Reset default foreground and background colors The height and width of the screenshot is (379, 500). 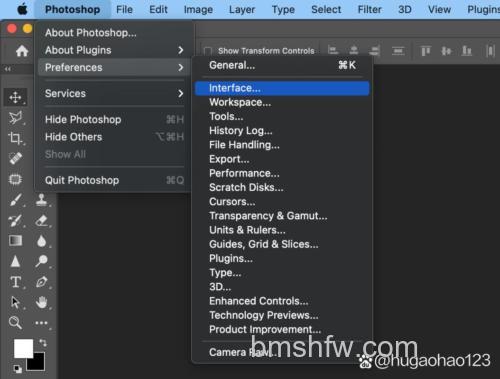click(17, 369)
